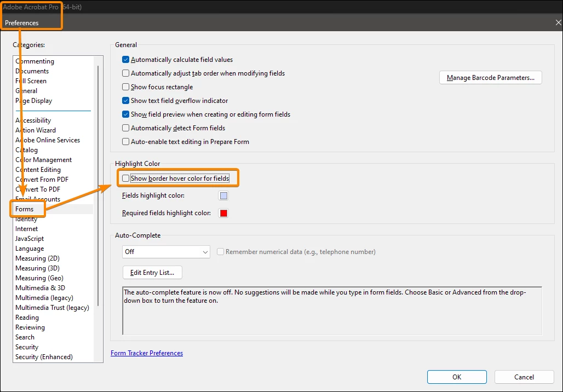The image size is (563, 392).
Task: Select Action Wizard category
Action: click(x=36, y=130)
